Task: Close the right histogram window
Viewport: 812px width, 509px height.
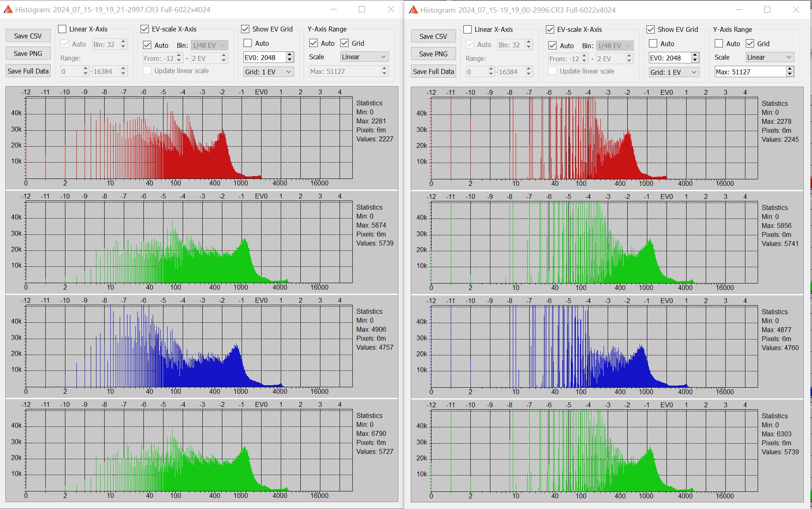Action: click(796, 10)
